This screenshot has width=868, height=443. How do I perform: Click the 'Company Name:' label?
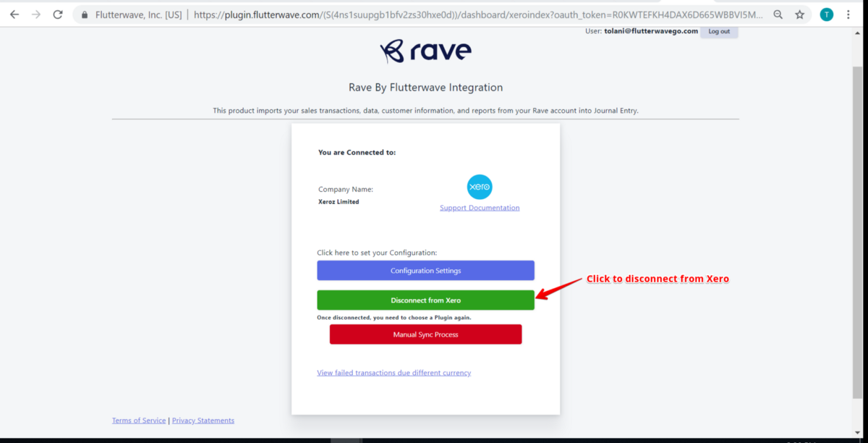pyautogui.click(x=346, y=190)
